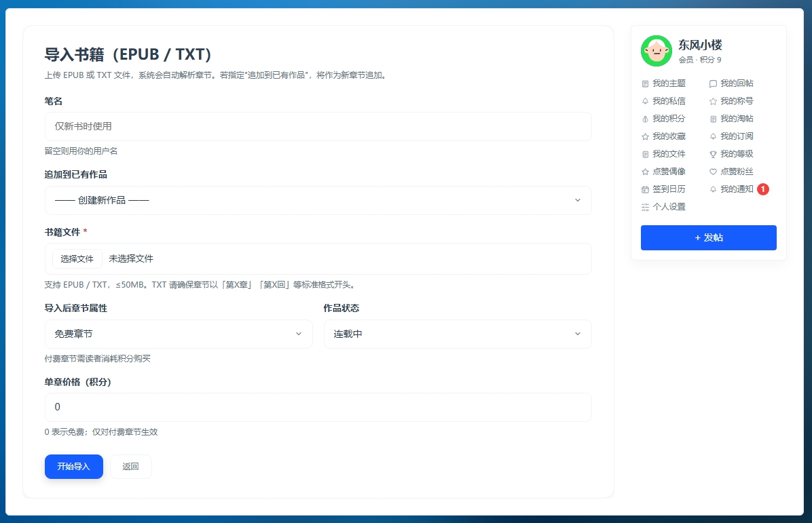Screen dimensions: 812x523
Task: Open 我的订阅 subscriptions
Action: (737, 136)
